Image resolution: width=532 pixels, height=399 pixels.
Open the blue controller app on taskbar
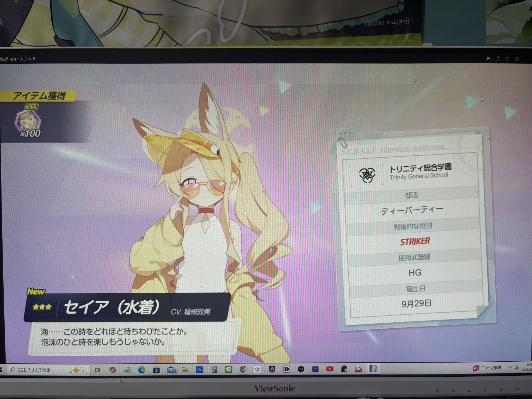[x=315, y=369]
